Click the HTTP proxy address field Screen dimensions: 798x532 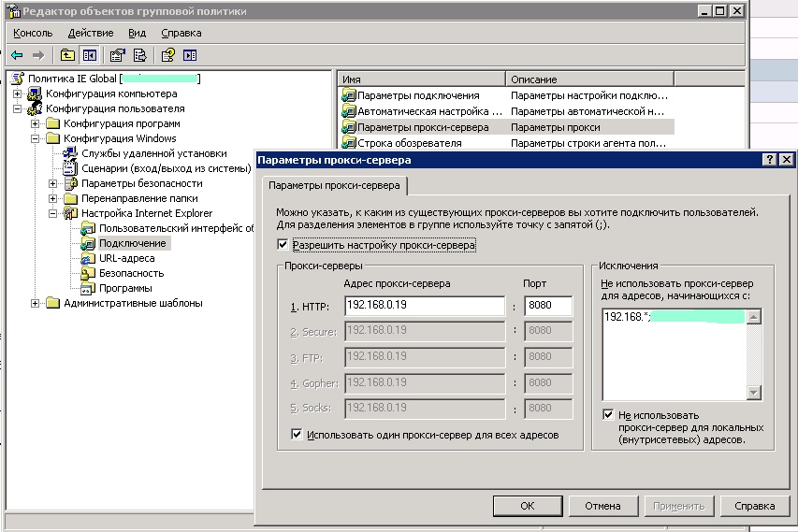pyautogui.click(x=425, y=306)
